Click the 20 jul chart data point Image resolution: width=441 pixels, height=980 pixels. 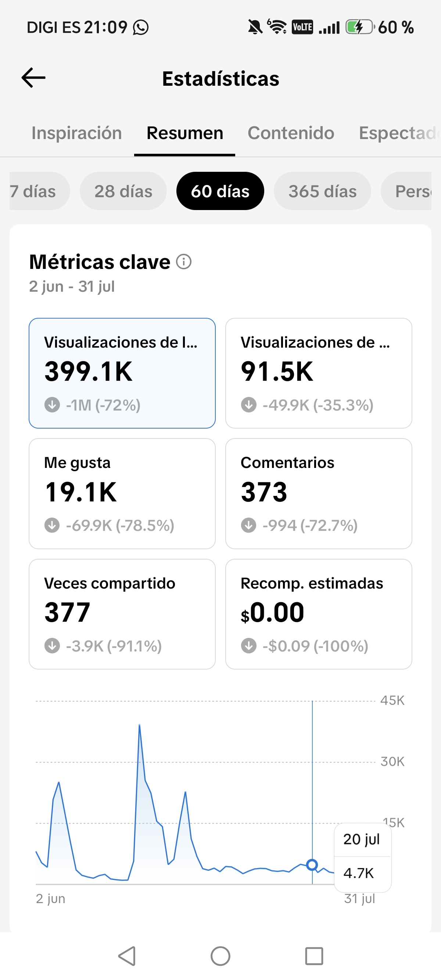(312, 865)
